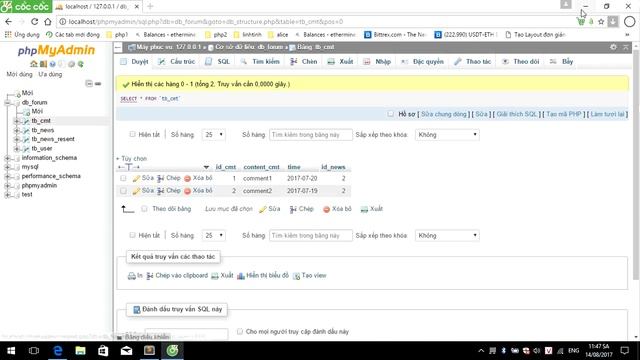Open the Xuất export tab
This screenshot has height=360, width=640.
click(x=340, y=62)
